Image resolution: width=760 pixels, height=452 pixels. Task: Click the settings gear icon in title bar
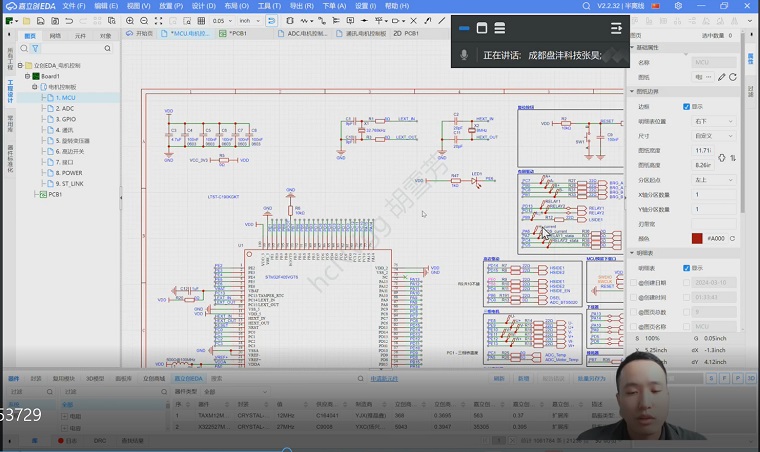click(678, 6)
